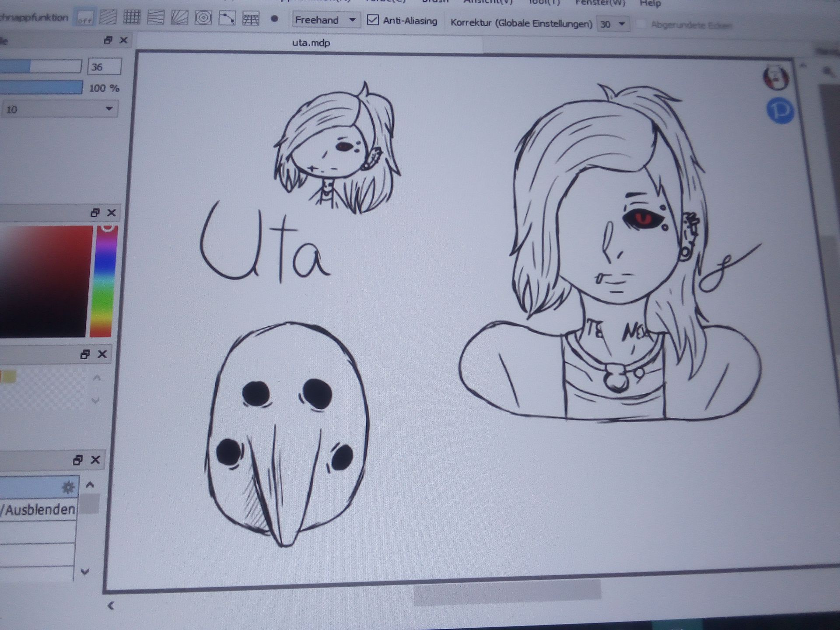The height and width of the screenshot is (630, 840).
Task: Close the panel above the Ausblenden row
Action: (95, 460)
